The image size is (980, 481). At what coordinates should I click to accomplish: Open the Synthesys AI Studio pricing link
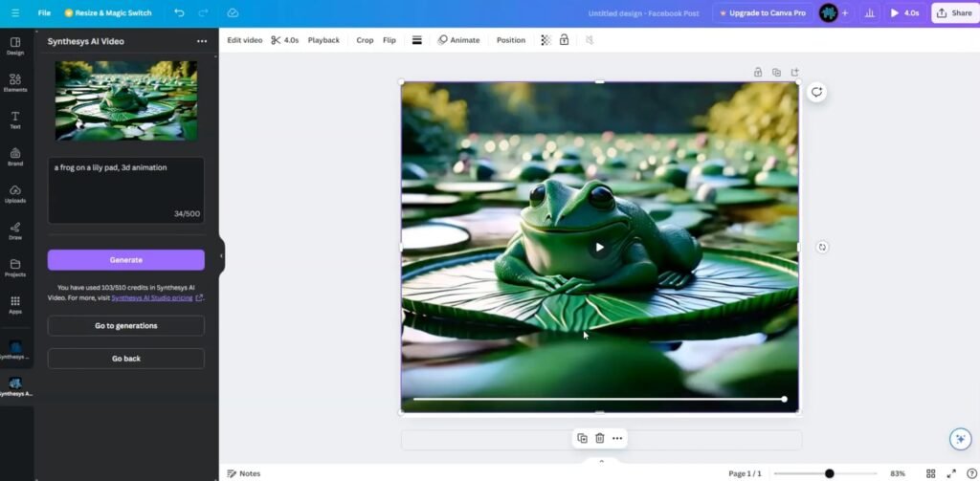tap(151, 297)
